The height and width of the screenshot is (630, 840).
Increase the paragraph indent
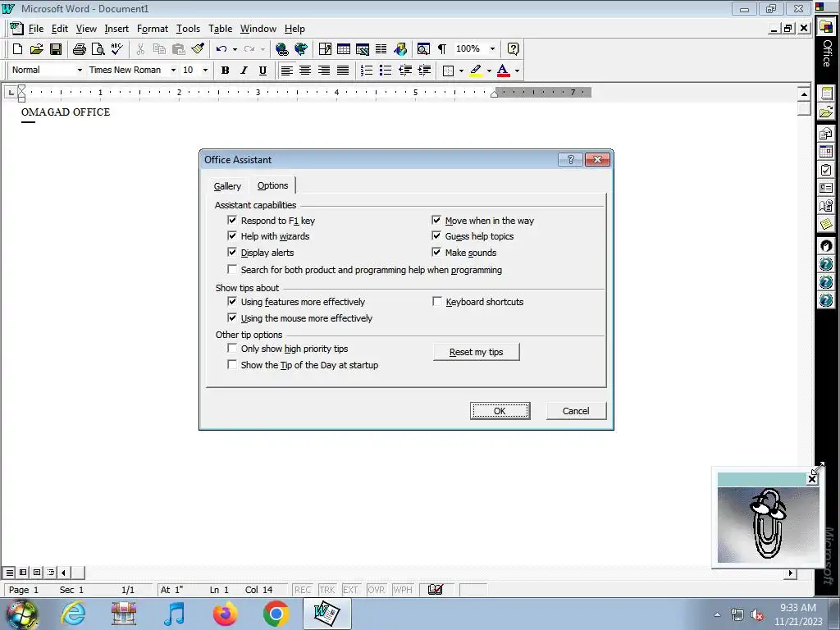point(424,71)
